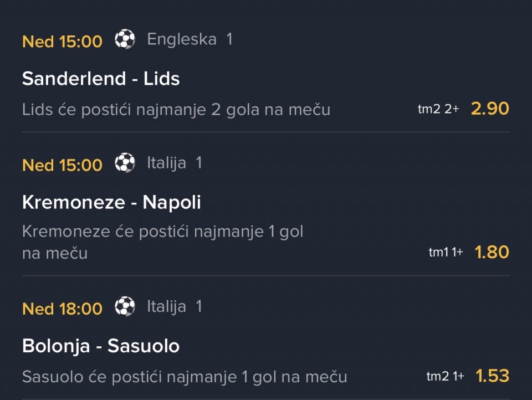This screenshot has width=532, height=400.
Task: Click the tm1 1+ market code
Action: click(x=446, y=253)
